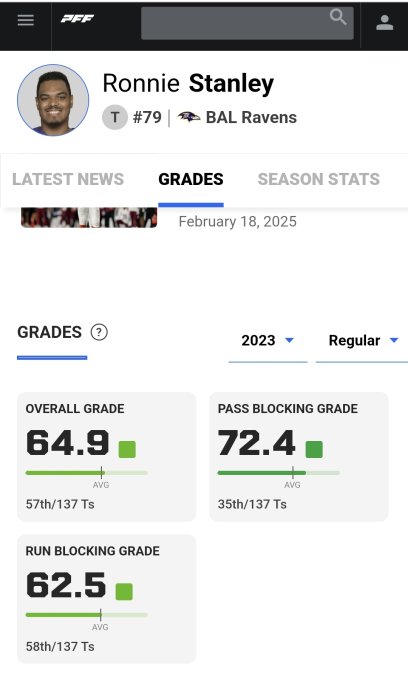
Task: Select the Grades tab
Action: 191,179
